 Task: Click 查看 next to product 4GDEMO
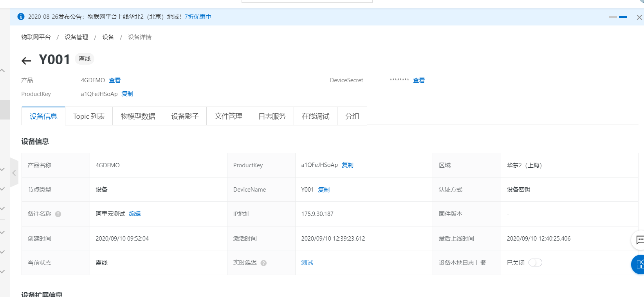(115, 80)
